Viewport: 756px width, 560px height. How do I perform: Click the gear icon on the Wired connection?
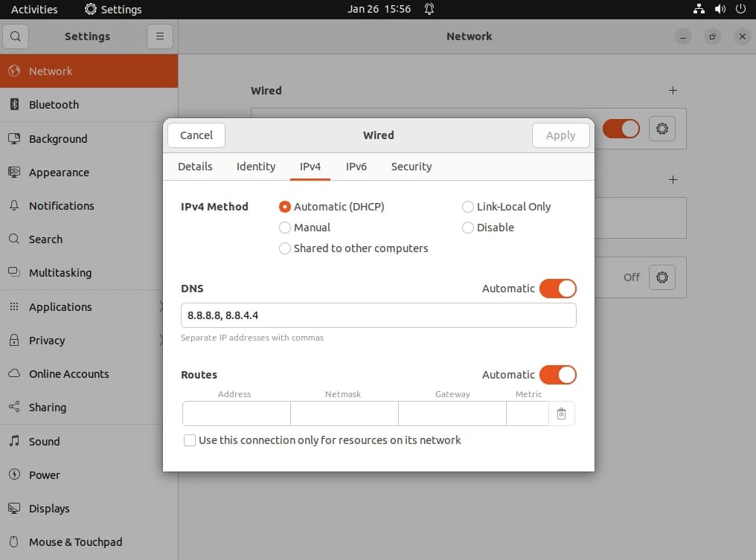(662, 129)
